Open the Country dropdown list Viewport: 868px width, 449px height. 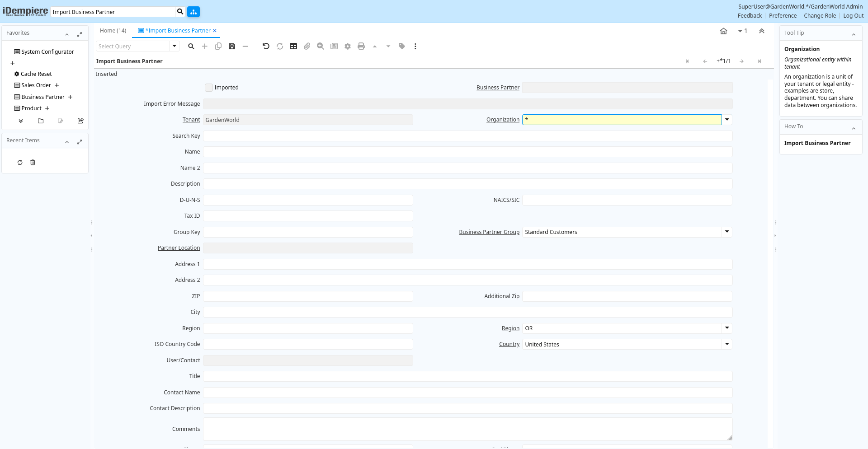pyautogui.click(x=727, y=344)
